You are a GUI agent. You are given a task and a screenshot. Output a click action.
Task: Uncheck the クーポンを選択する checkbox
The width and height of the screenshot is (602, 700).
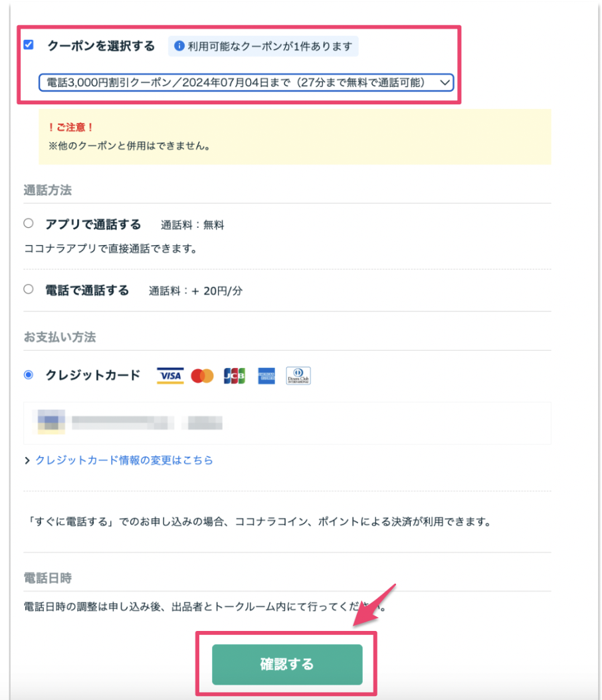[29, 44]
